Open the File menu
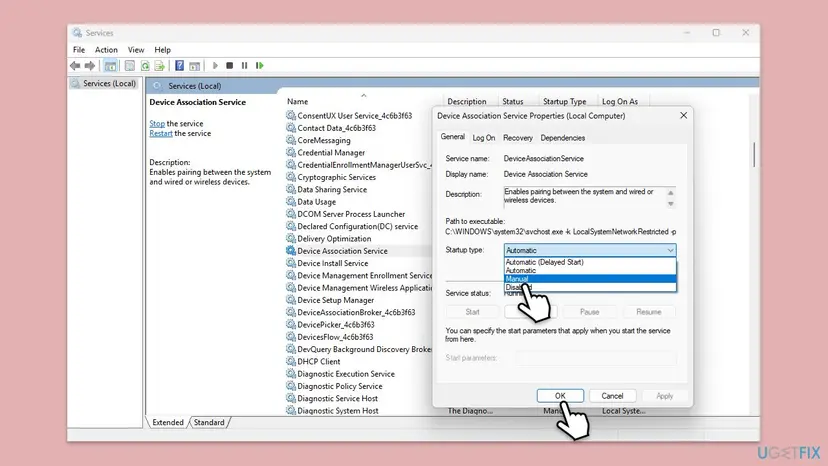Screen dimensions: 828x466 coord(79,50)
